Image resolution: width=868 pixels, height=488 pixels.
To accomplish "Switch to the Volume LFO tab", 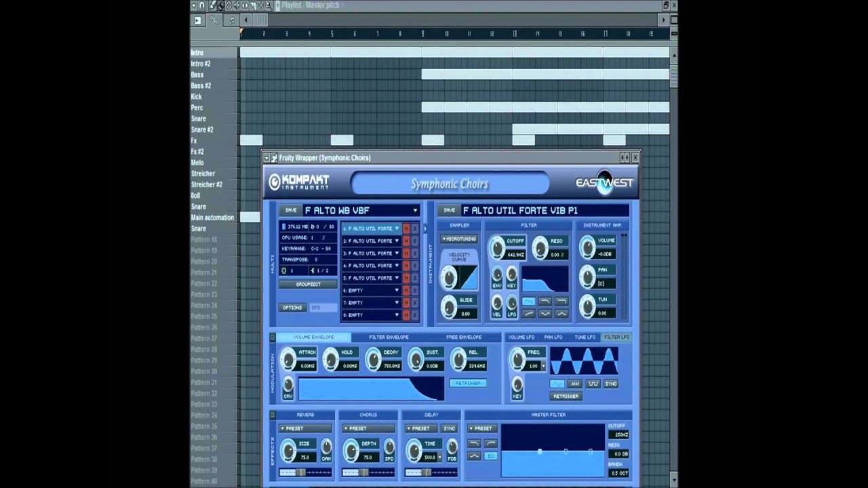I will (x=521, y=337).
